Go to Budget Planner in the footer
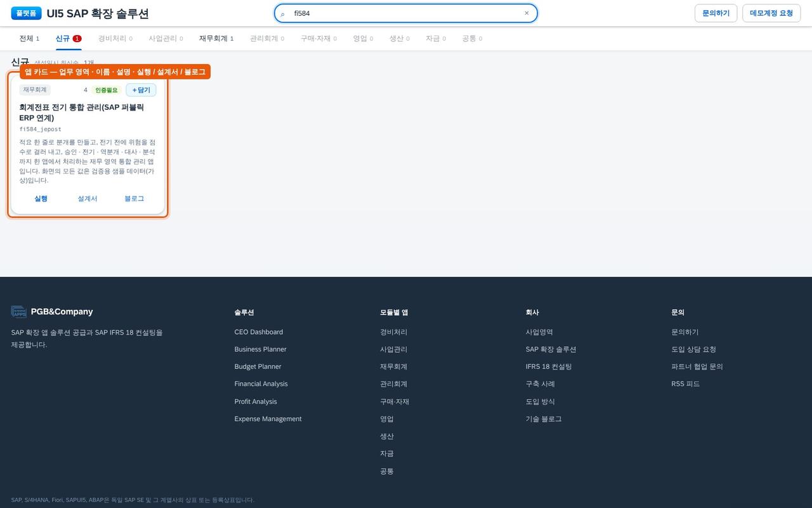 258,366
